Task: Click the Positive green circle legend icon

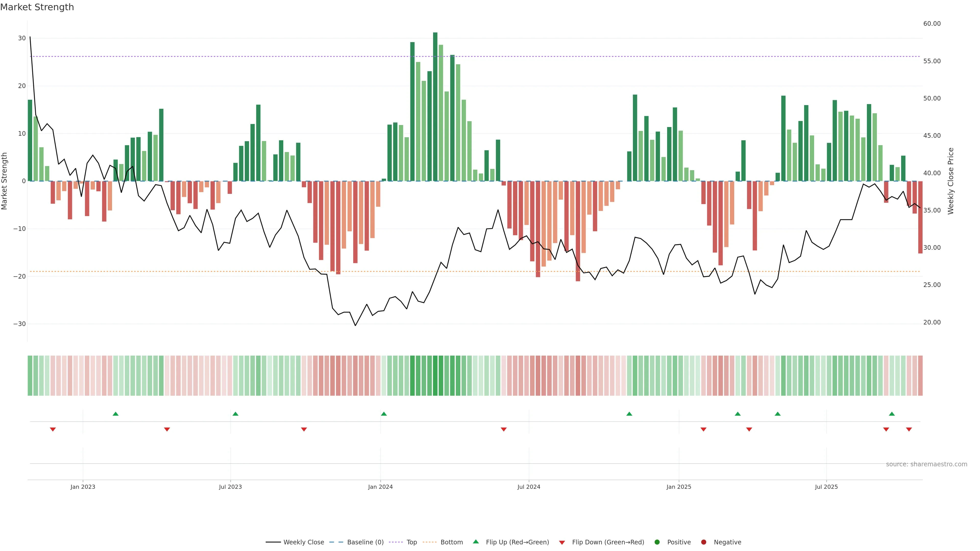Action: coord(657,542)
